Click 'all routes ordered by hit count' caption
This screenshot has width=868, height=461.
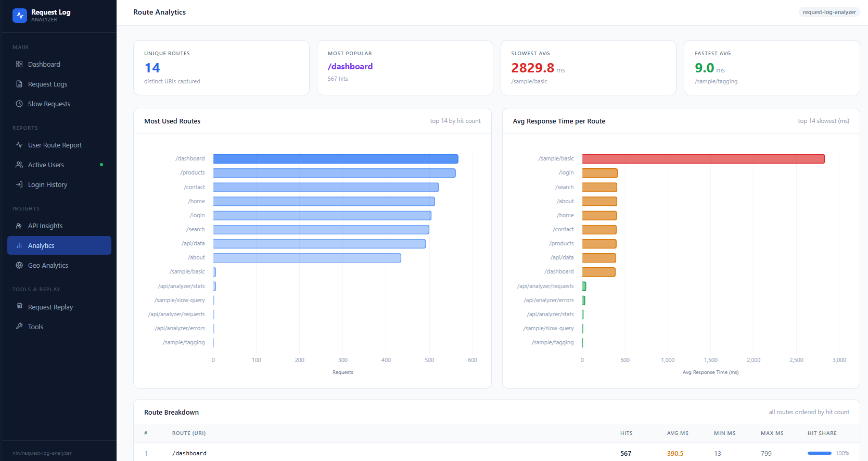point(809,412)
